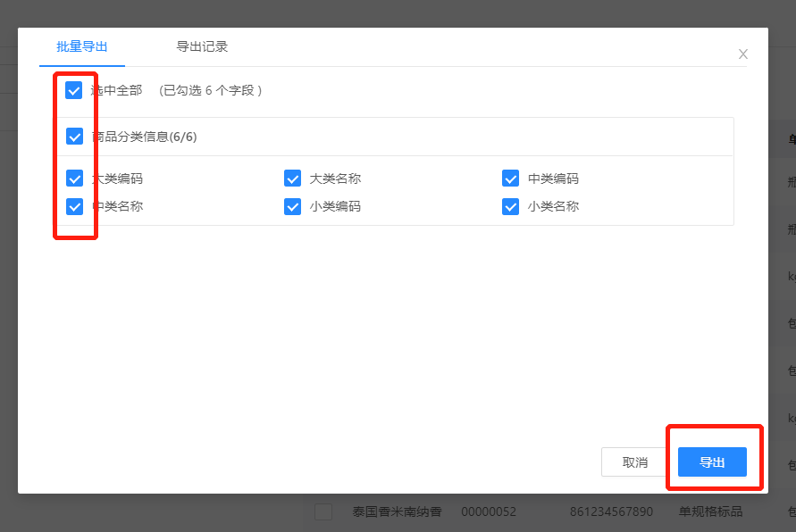Click the 小类编码 label text
This screenshot has height=532, width=796.
coord(335,206)
